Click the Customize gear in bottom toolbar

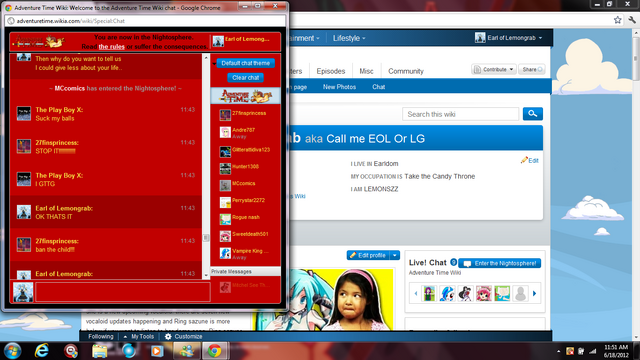(183, 336)
